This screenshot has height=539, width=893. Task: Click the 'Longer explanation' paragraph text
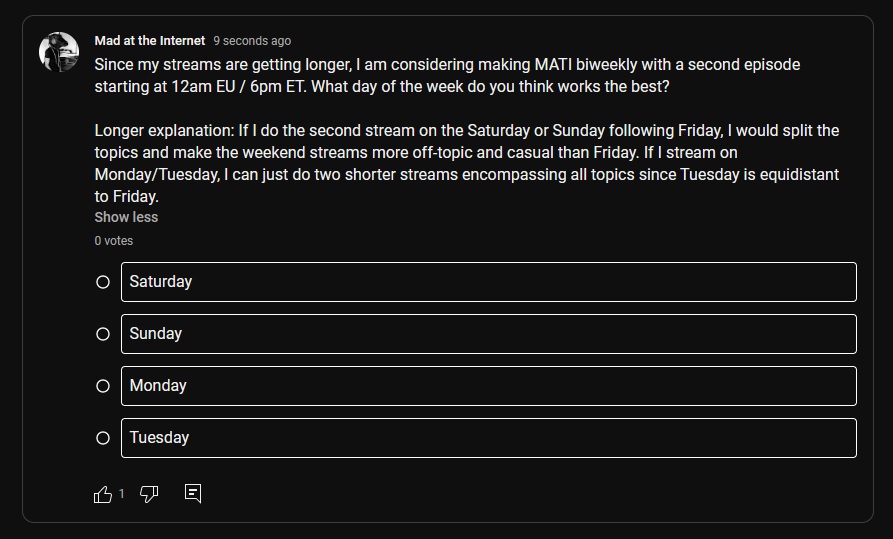click(467, 164)
